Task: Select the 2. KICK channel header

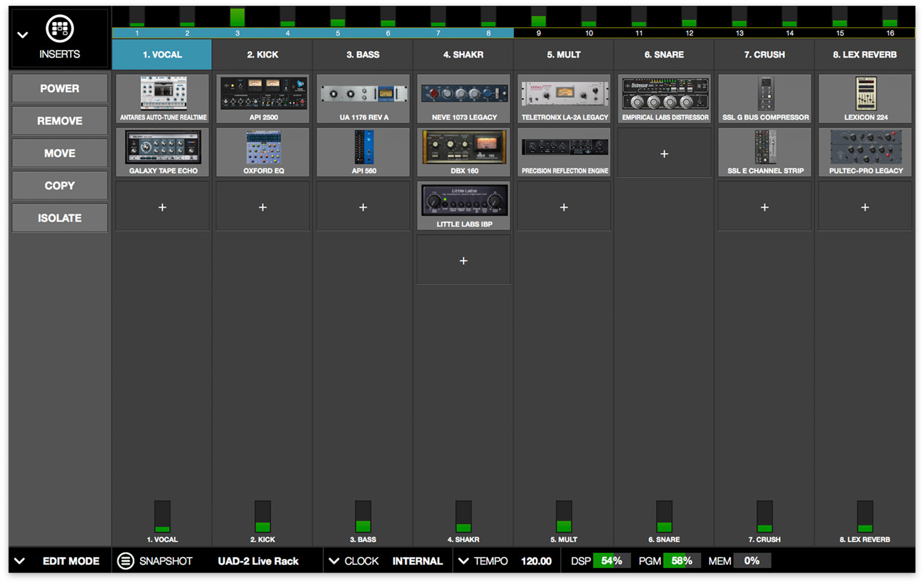Action: tap(263, 54)
